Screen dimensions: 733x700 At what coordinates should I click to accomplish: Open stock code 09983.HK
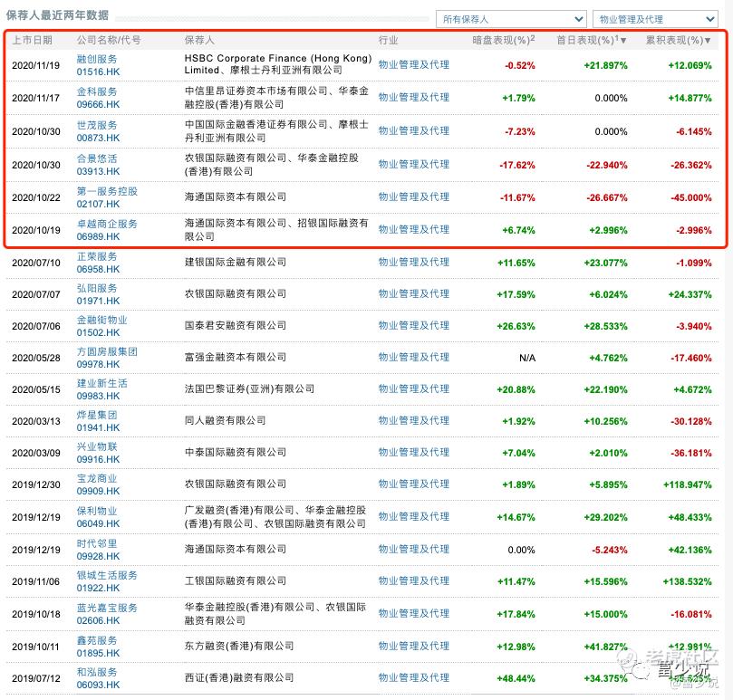point(98,396)
